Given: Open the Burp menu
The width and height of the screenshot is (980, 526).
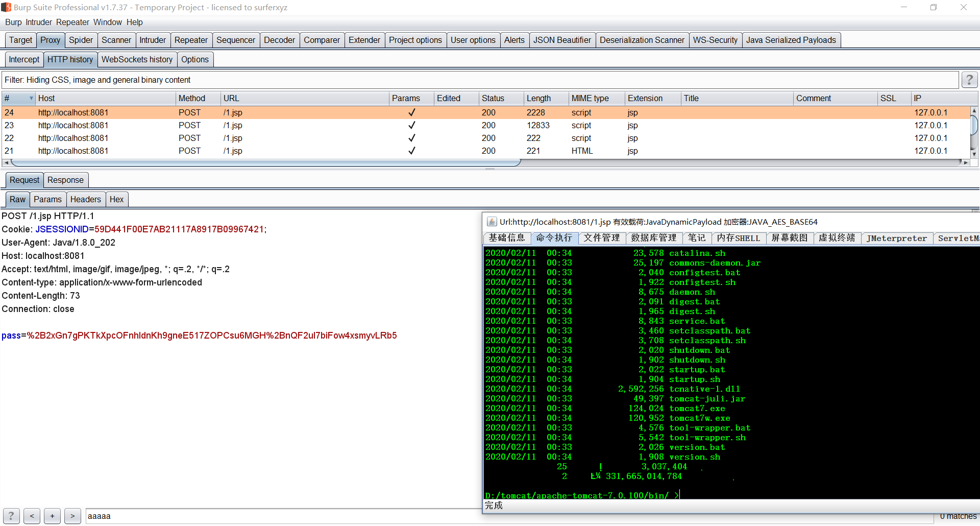Looking at the screenshot, I should point(13,22).
